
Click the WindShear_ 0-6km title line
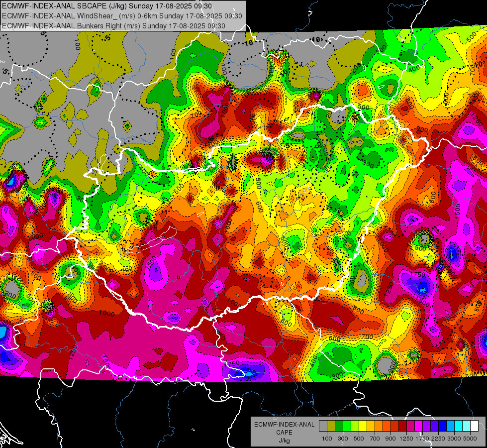coord(122,16)
